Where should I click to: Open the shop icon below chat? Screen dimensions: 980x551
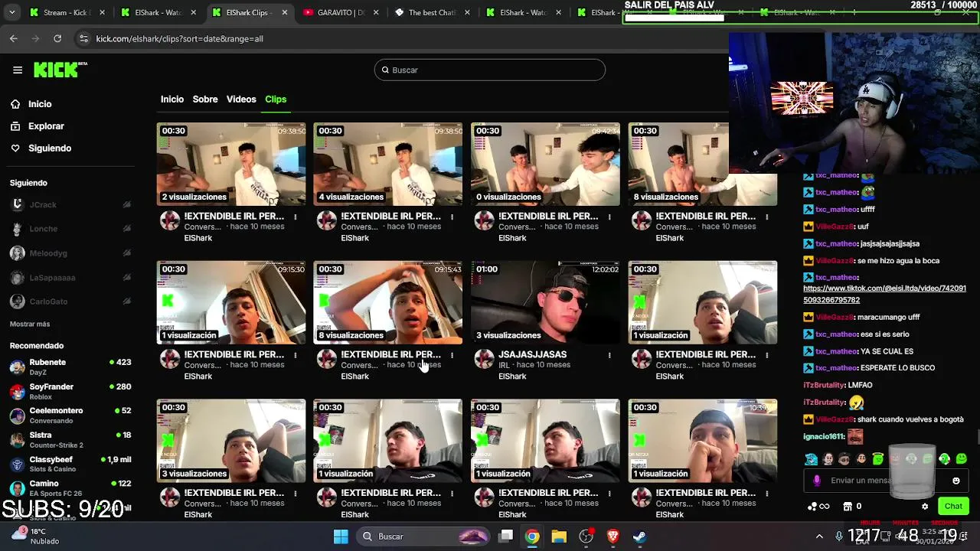848,506
